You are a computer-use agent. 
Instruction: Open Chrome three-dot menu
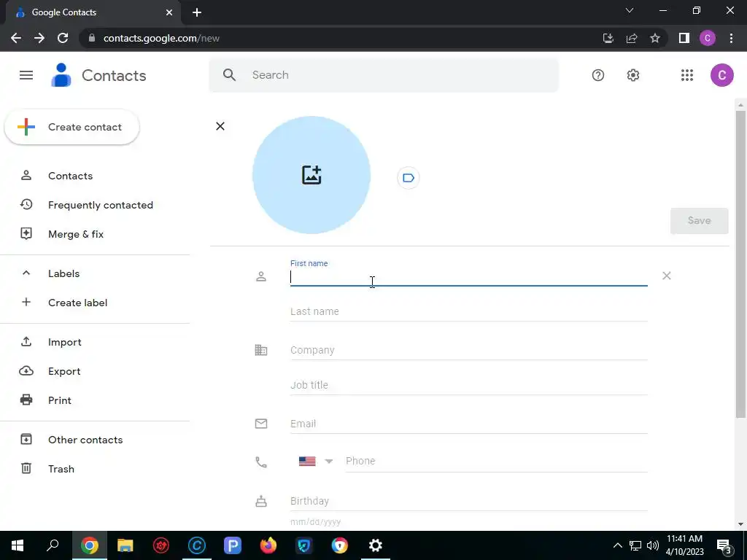tap(731, 38)
